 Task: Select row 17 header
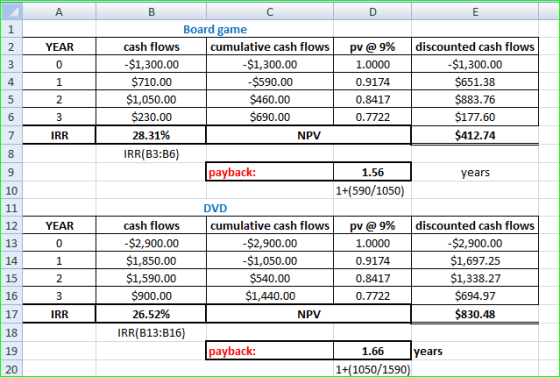[12, 314]
